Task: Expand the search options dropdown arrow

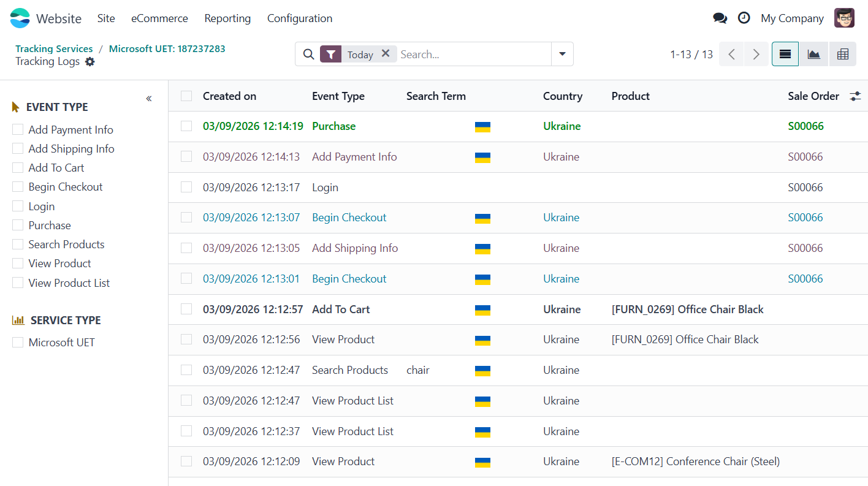Action: [562, 54]
